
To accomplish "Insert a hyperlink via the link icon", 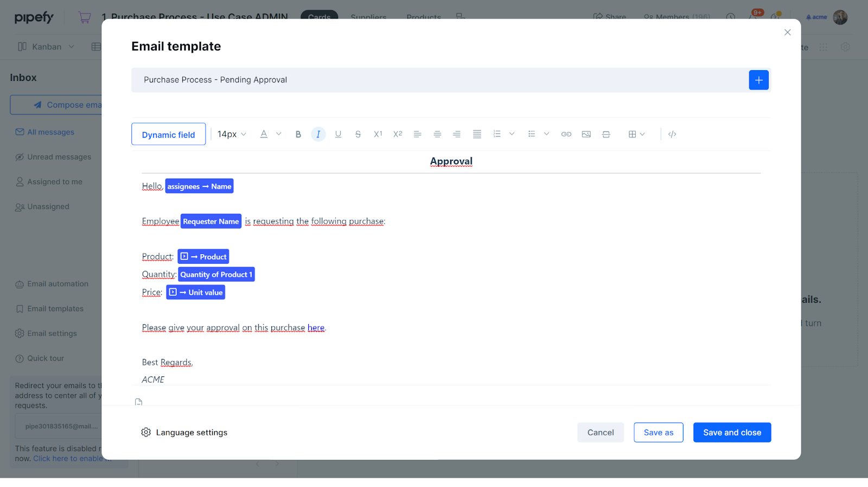I will pyautogui.click(x=566, y=134).
